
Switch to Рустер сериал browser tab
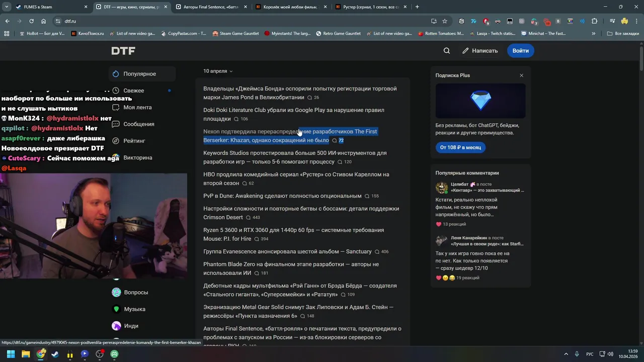371,7
